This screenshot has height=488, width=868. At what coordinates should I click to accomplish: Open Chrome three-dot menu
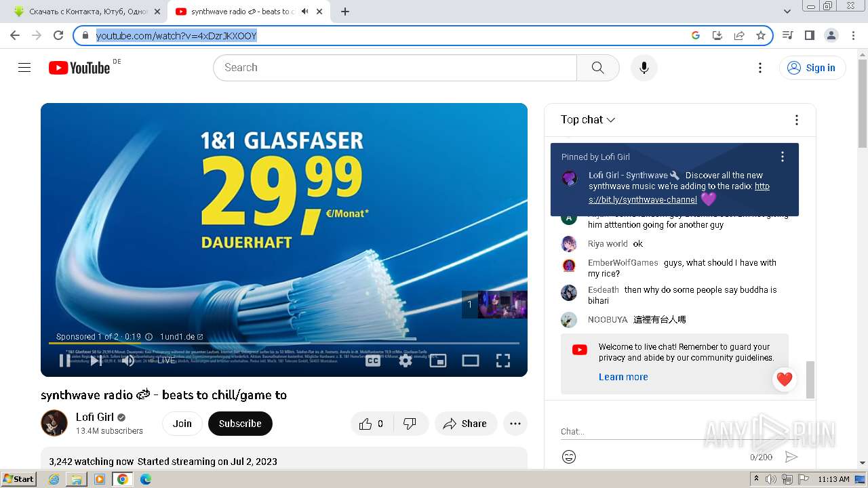(x=853, y=35)
